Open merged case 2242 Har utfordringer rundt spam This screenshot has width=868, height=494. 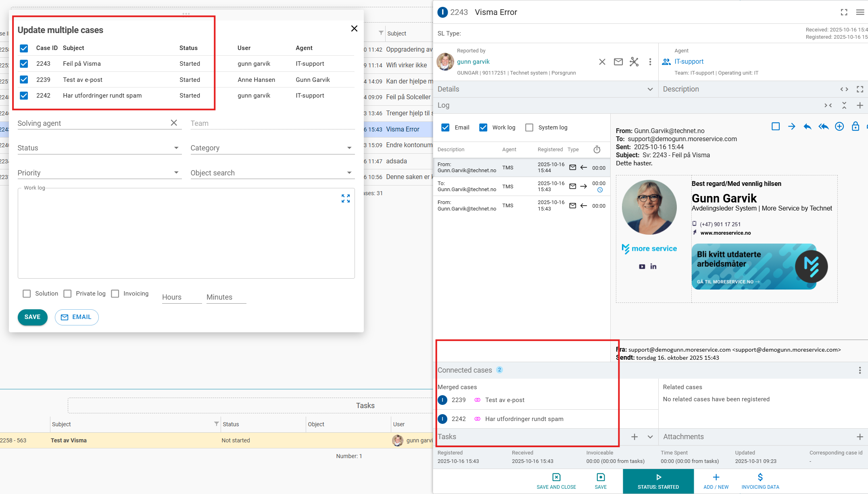point(524,419)
